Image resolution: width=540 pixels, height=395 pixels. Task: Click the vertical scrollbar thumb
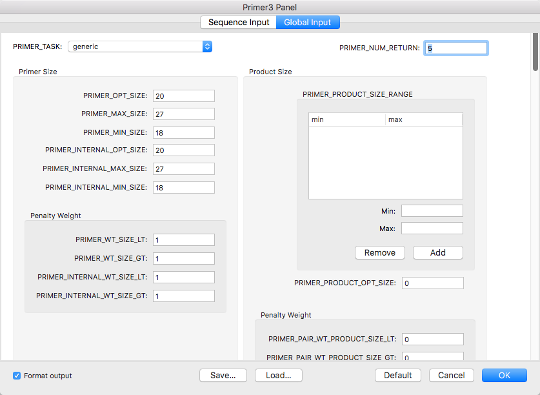coord(535,52)
